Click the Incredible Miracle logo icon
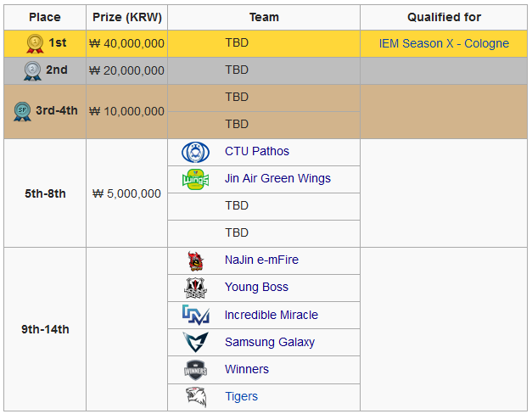The height and width of the screenshot is (414, 532). (x=195, y=315)
